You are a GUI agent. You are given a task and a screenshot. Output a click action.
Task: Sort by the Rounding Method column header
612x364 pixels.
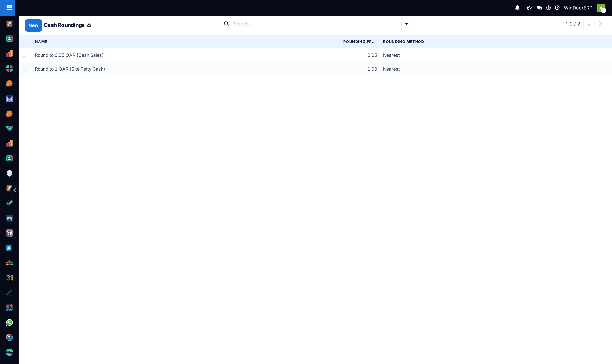tap(403, 42)
